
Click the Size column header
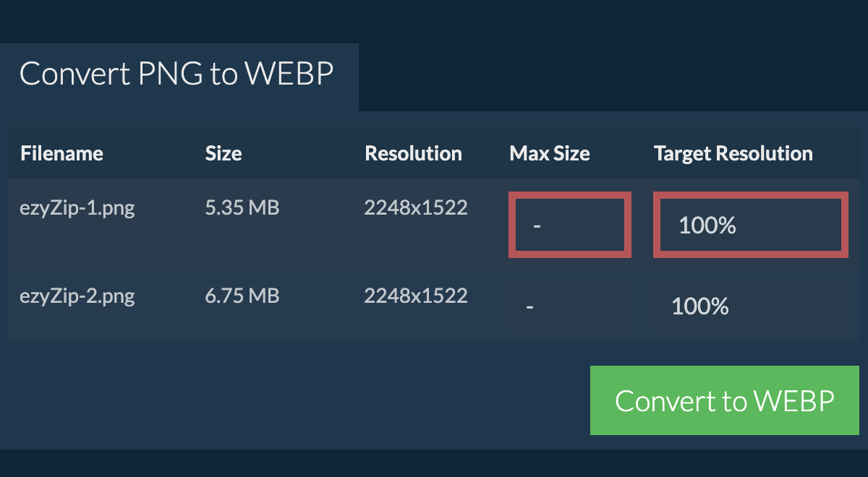224,153
